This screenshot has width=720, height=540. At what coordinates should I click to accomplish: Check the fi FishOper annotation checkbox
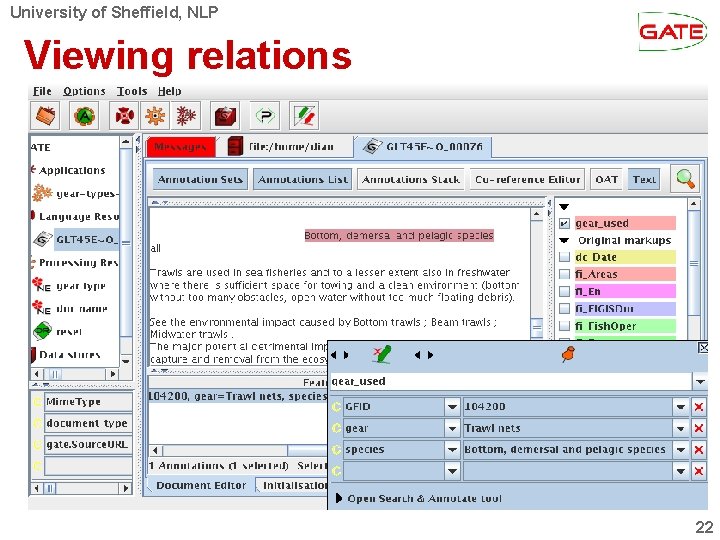click(564, 326)
